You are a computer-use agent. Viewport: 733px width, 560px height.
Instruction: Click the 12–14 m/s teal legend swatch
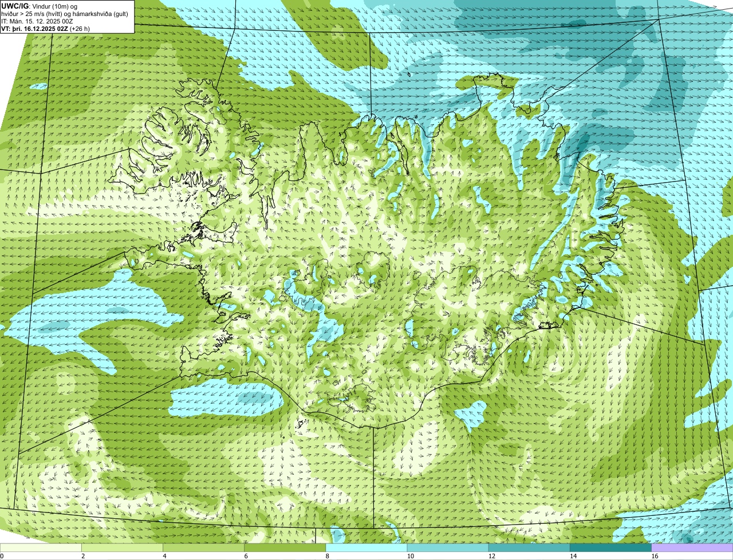tap(529, 547)
